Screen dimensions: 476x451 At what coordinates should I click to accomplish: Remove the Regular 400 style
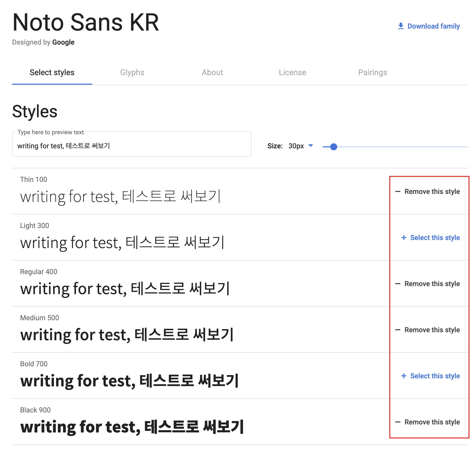[428, 284]
